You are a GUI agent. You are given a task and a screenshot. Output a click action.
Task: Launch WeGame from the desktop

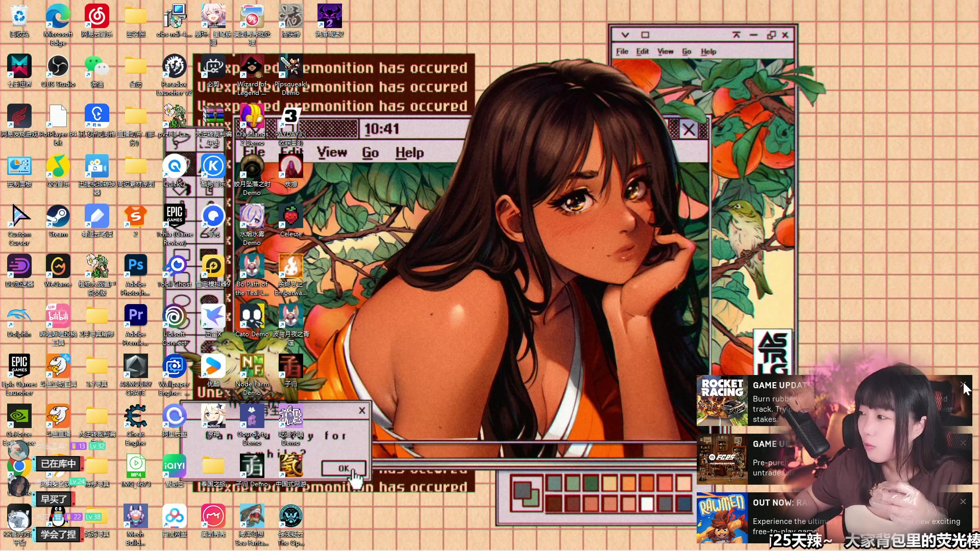click(x=58, y=270)
